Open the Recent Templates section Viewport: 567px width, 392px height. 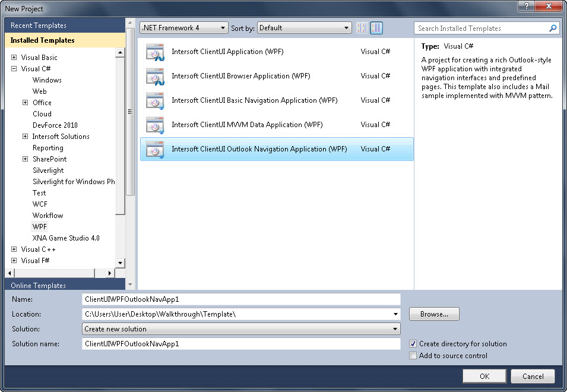click(x=65, y=26)
